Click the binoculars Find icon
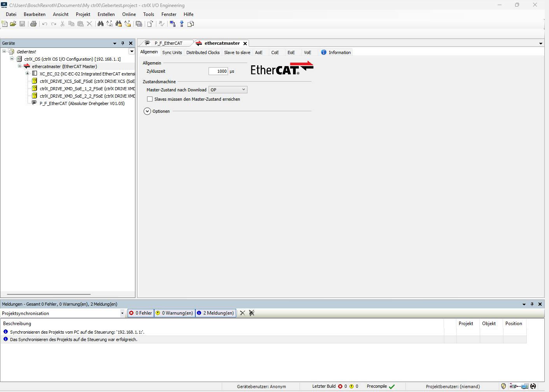Screen dimensions: 549x392 coord(100,24)
